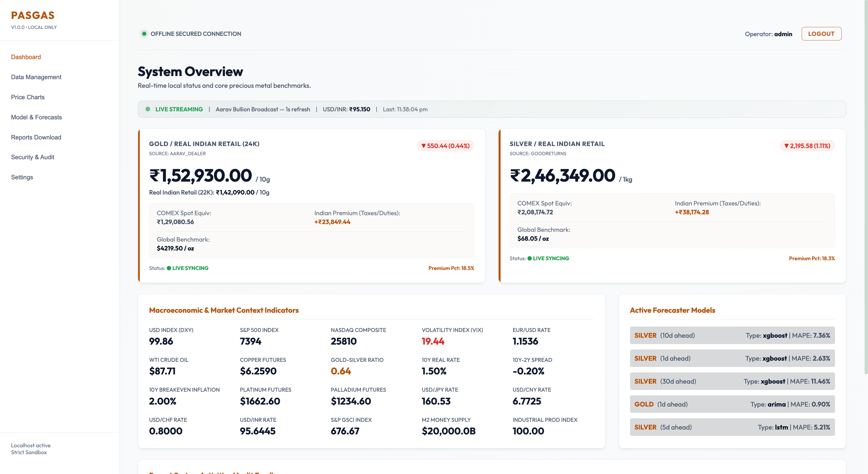
Task: Click gold COMEX Spot Equiv ₹1,29,080.56
Action: [x=175, y=222]
